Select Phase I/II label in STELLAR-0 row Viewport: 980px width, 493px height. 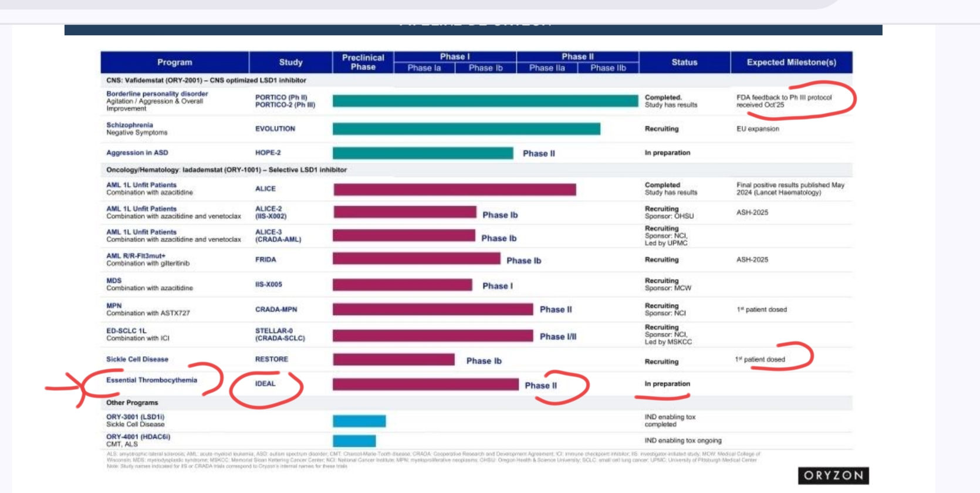click(x=558, y=337)
